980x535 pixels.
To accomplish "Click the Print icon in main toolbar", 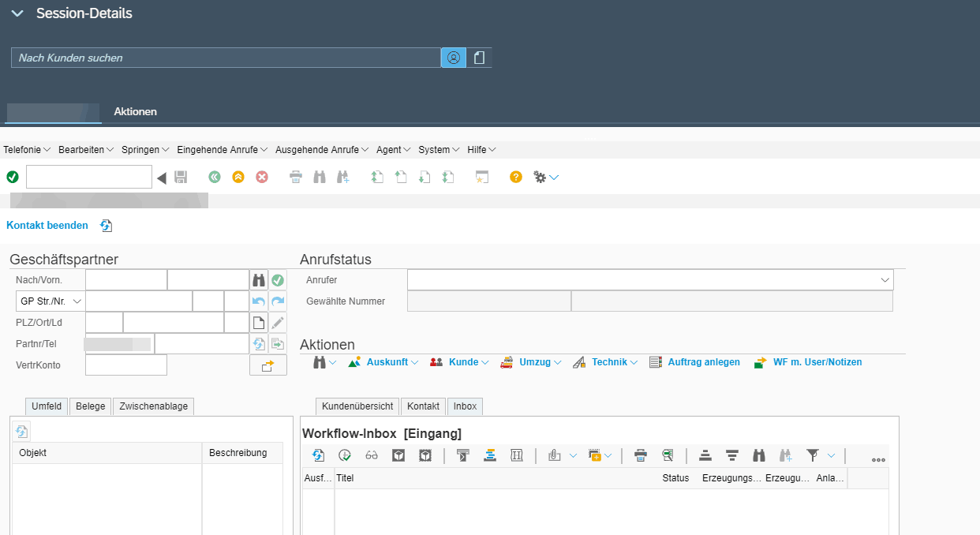I will 296,177.
